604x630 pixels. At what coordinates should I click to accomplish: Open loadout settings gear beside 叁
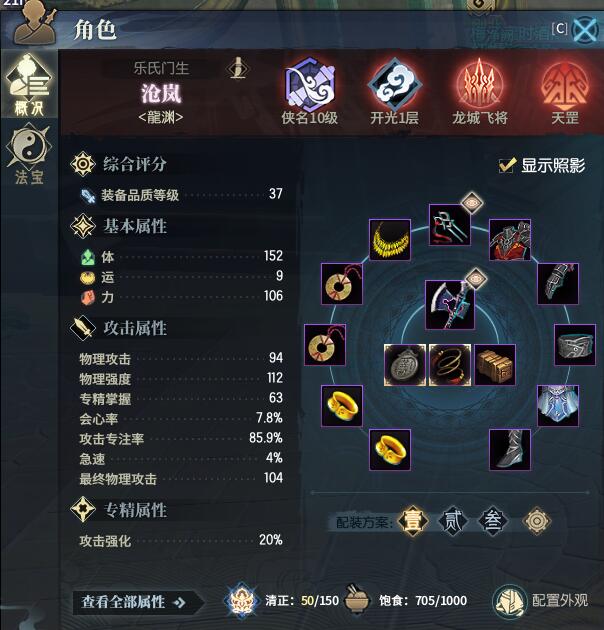(x=536, y=521)
